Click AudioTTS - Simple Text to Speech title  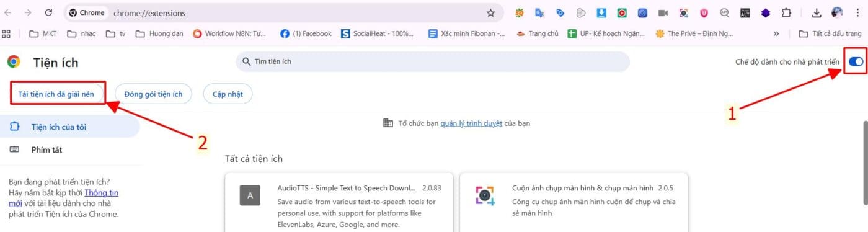click(x=347, y=188)
